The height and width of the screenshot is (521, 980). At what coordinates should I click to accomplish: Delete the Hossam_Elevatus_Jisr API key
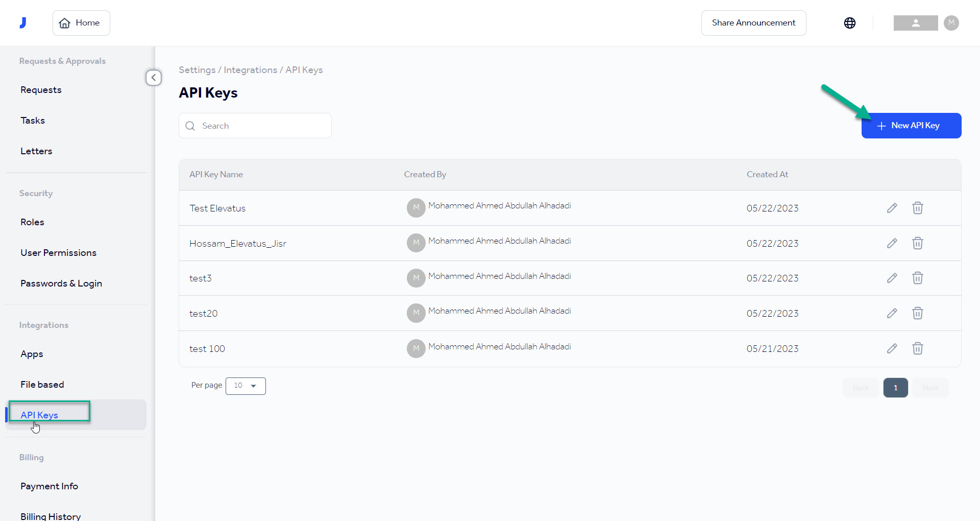click(x=917, y=243)
